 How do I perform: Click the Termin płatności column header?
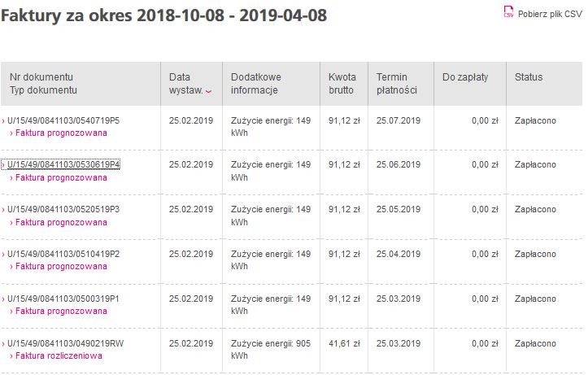[397, 83]
